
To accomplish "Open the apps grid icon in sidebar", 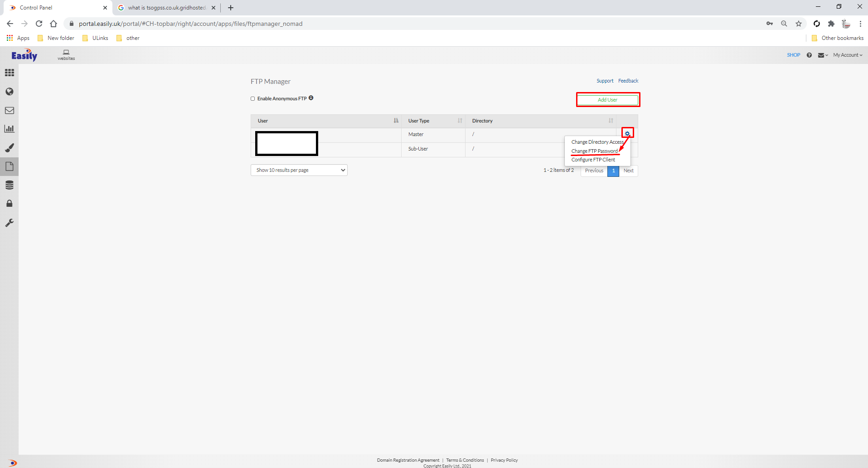I will point(10,73).
